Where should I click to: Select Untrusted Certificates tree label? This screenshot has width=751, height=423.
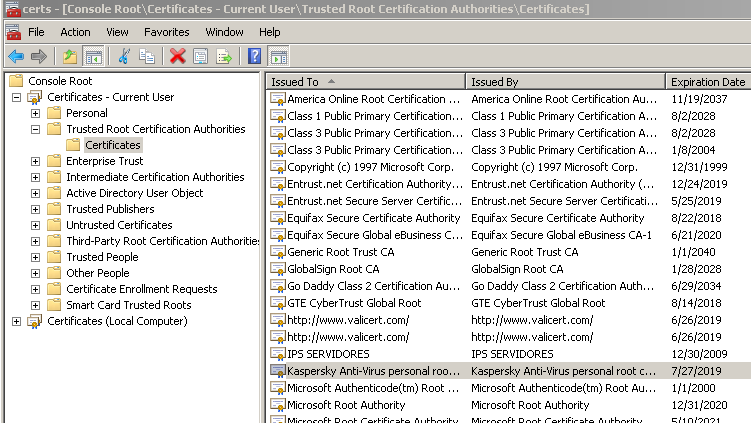pyautogui.click(x=119, y=225)
